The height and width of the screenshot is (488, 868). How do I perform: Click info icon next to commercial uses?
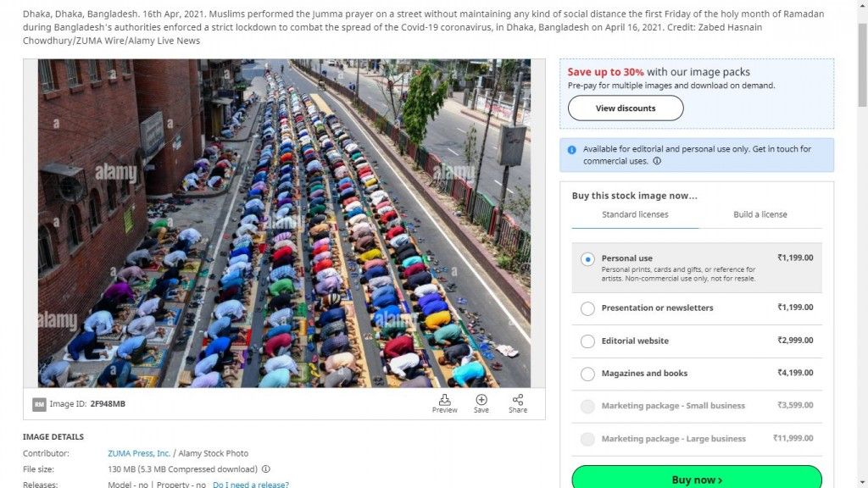657,161
